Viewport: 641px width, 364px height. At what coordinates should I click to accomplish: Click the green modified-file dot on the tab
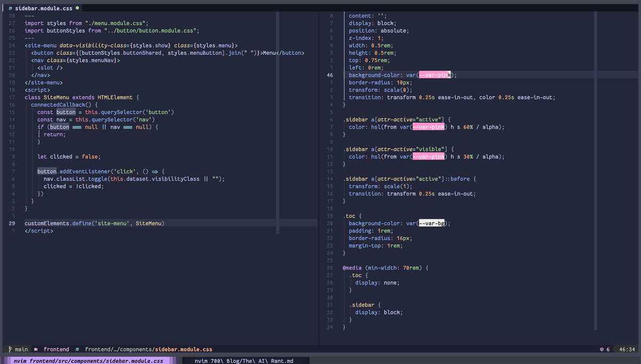tap(76, 8)
